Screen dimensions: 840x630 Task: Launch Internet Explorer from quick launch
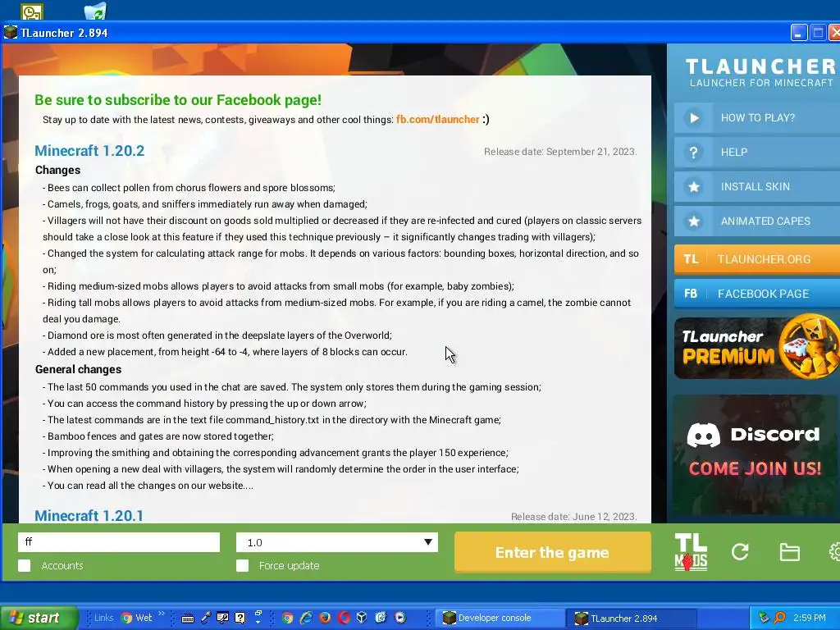pos(307,618)
